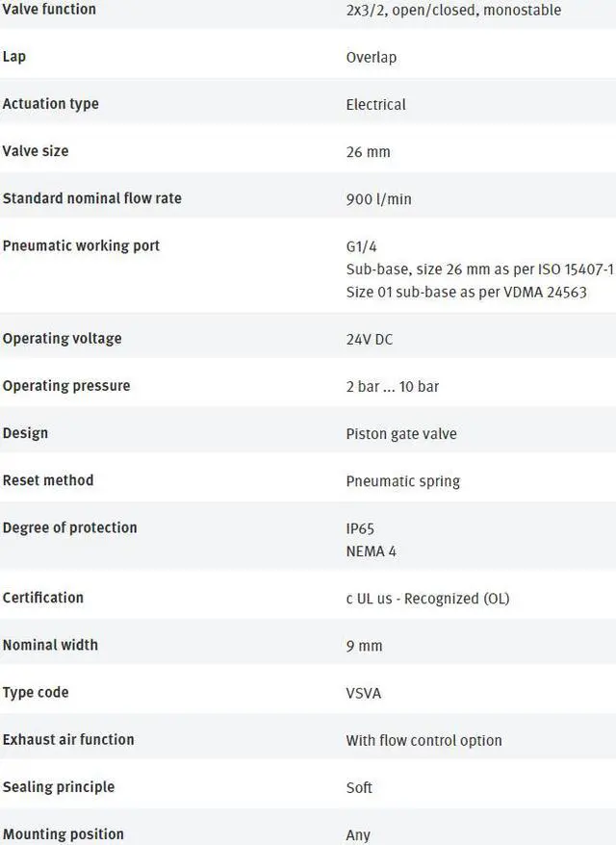
Task: Click the 'VSVA' type code value
Action: tap(364, 693)
